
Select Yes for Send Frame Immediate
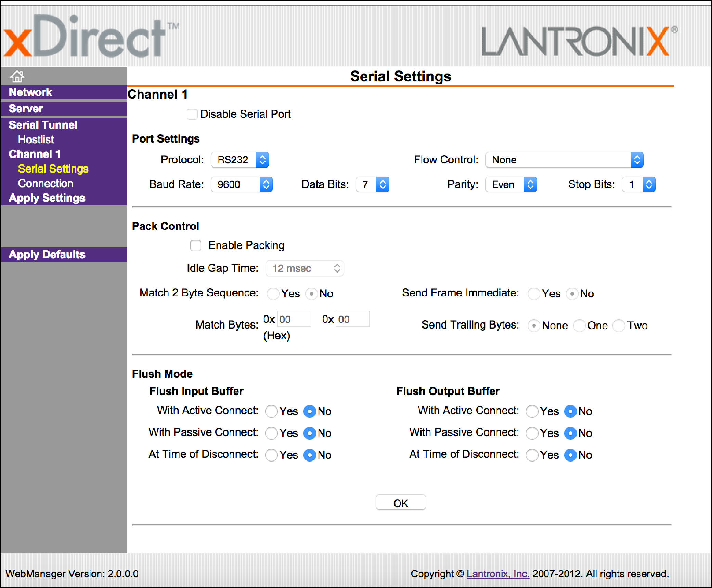click(534, 294)
